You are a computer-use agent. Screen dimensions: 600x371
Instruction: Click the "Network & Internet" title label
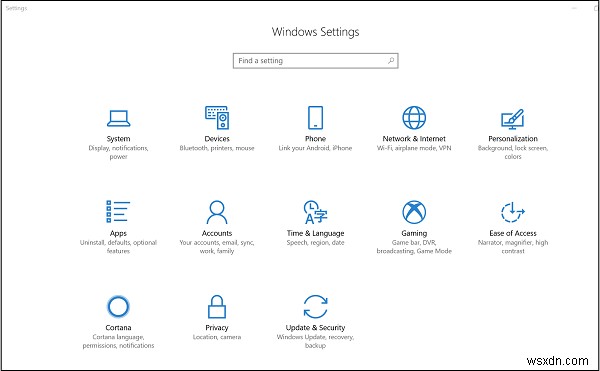coord(414,139)
